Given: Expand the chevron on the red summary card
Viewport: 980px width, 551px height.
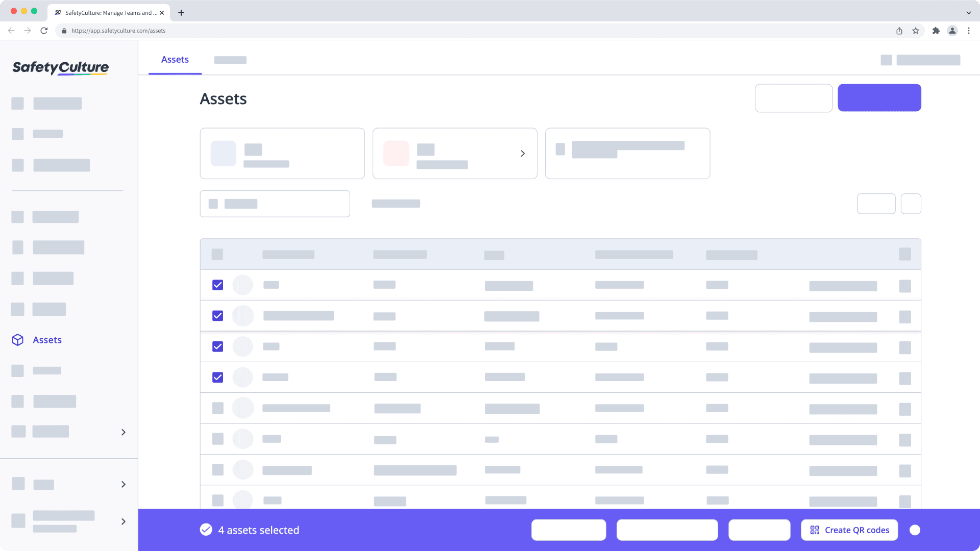Looking at the screenshot, I should pos(523,154).
